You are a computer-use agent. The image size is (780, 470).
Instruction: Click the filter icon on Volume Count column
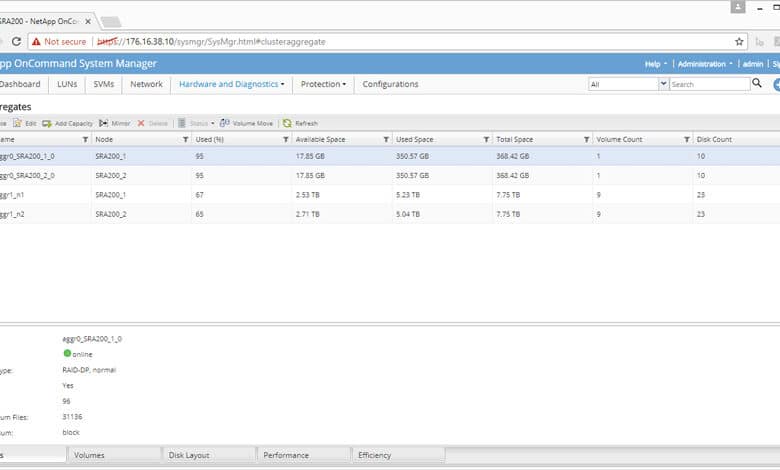pyautogui.click(x=686, y=139)
